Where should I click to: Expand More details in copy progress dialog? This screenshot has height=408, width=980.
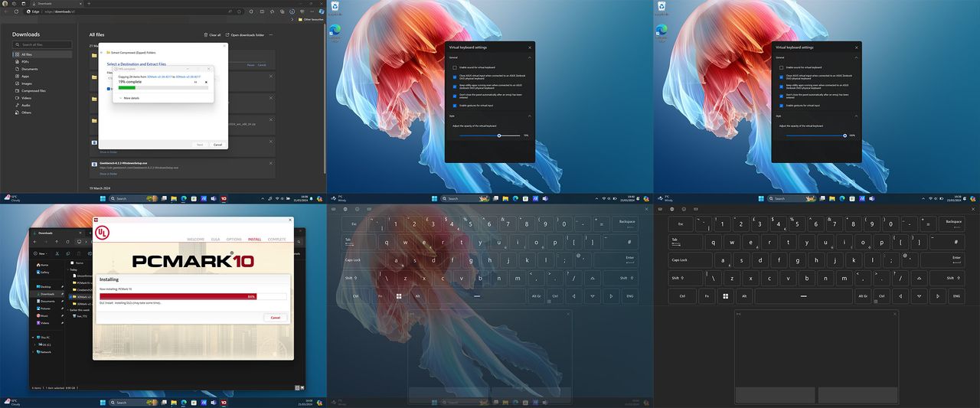tap(129, 98)
